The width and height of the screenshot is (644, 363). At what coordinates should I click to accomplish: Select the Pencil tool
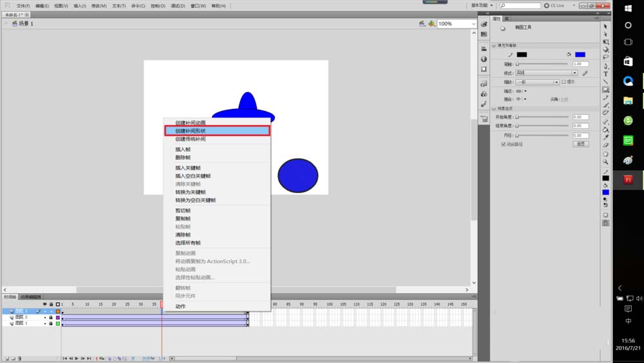click(x=605, y=97)
